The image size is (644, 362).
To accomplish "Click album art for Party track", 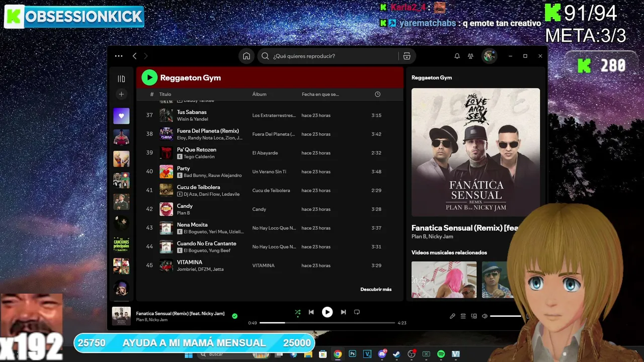I will 166,171.
